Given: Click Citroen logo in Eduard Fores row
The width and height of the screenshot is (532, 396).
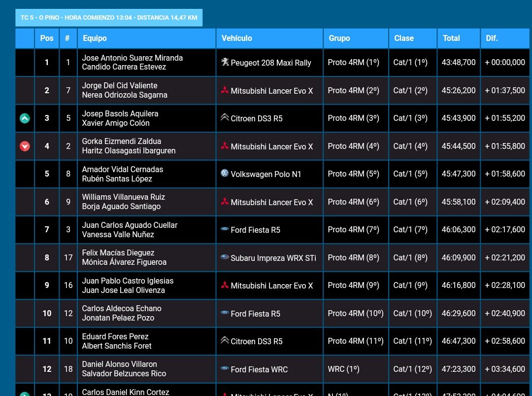Looking at the screenshot, I should click(x=225, y=340).
